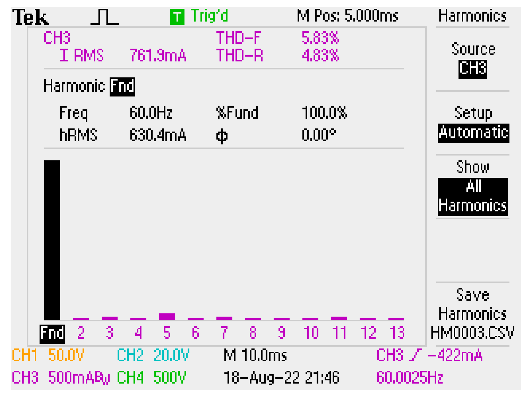Open the M 10.0ms timebase setting
Image resolution: width=532 pixels, height=400 pixels.
pos(255,355)
